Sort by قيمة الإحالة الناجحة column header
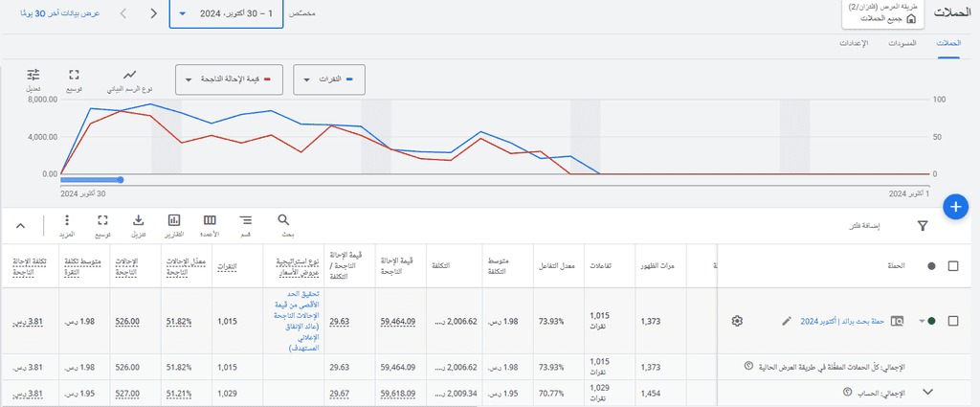 point(395,265)
